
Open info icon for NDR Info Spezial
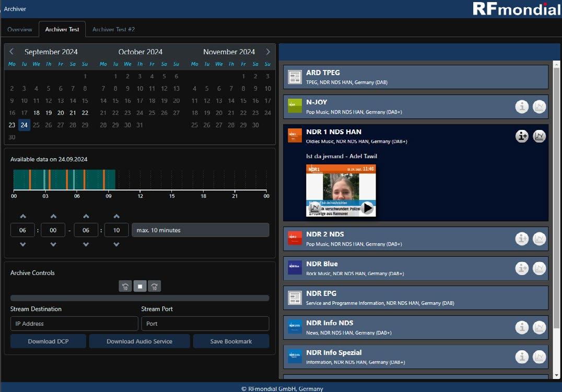point(522,357)
